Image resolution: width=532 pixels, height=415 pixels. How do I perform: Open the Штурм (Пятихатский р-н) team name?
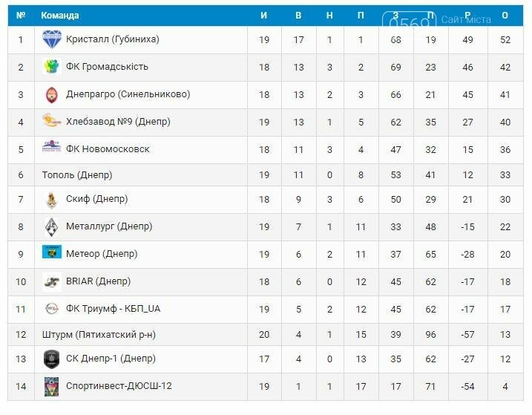coord(99,335)
